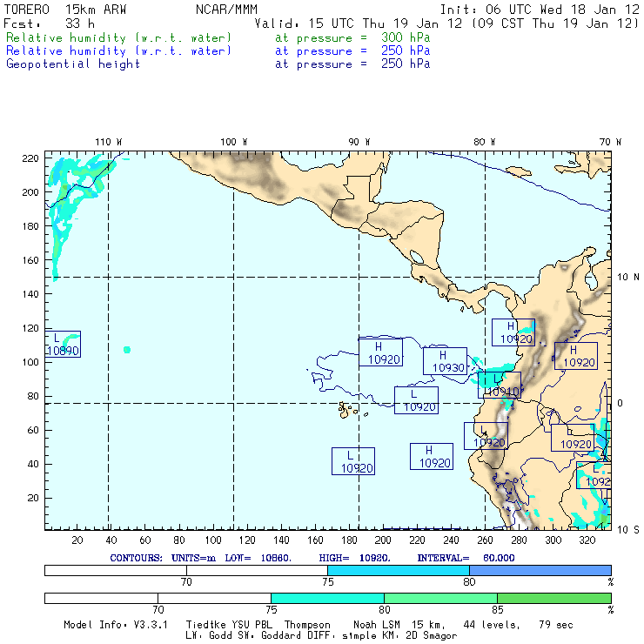Viewport: 644px width, 644px height.
Task: Click the 'INTERVAL= 60.000' contour text
Action: click(x=466, y=558)
